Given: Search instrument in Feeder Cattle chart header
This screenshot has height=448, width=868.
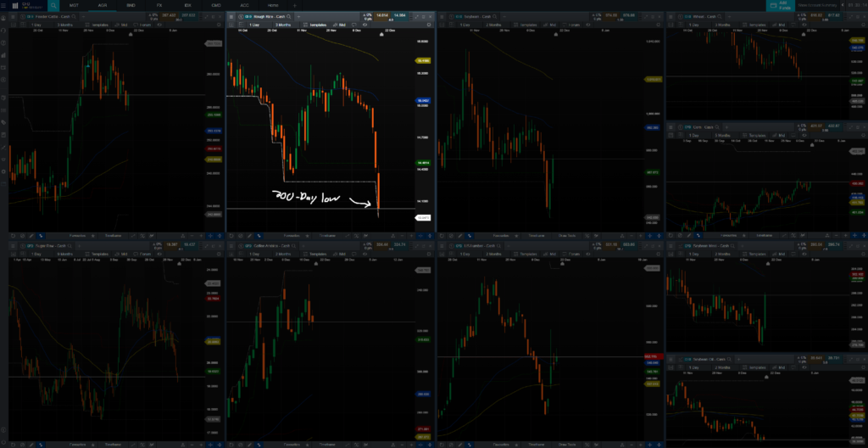Looking at the screenshot, I should click(74, 17).
